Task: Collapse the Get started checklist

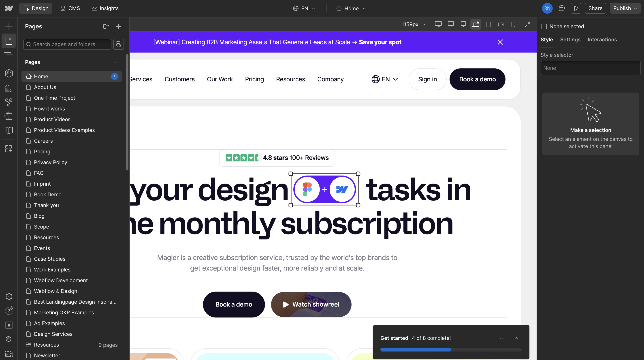Action: pyautogui.click(x=516, y=338)
